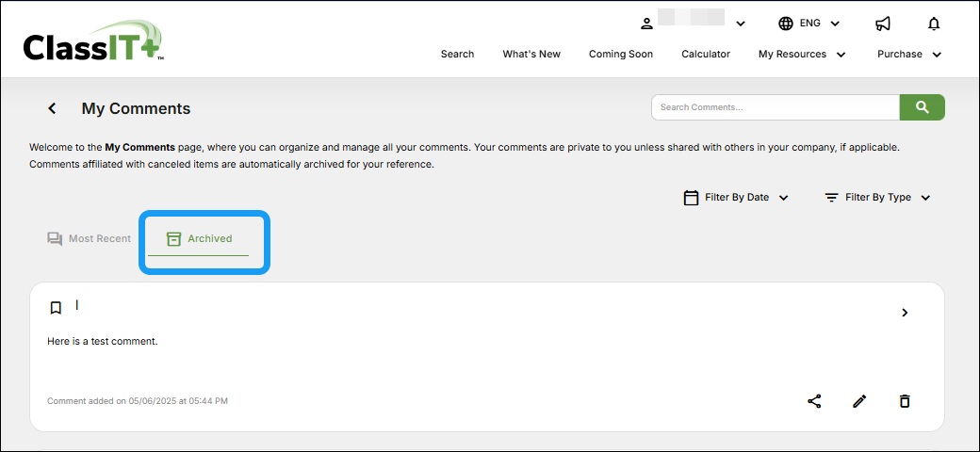
Task: Open the Calculator page link
Action: [706, 55]
